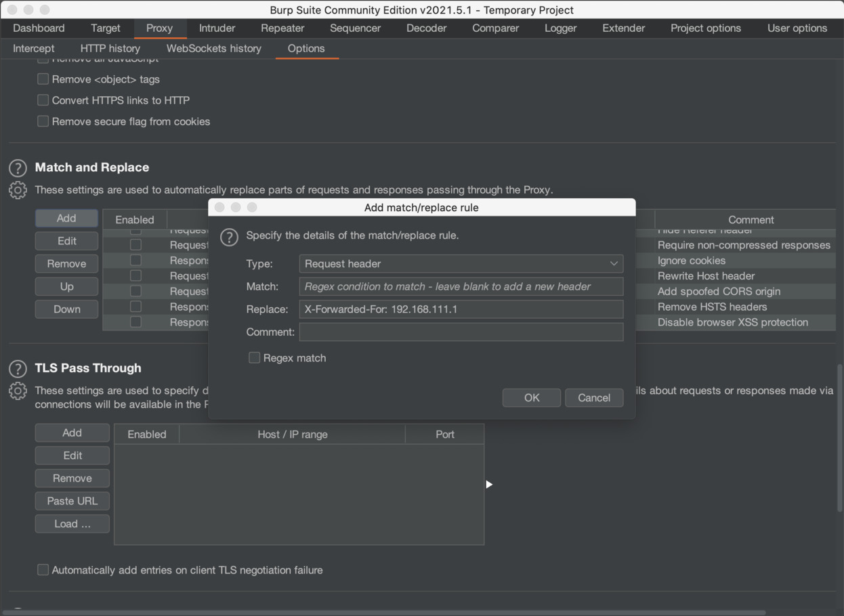This screenshot has height=616, width=844.
Task: Select the Options sub-tab
Action: pyautogui.click(x=306, y=48)
